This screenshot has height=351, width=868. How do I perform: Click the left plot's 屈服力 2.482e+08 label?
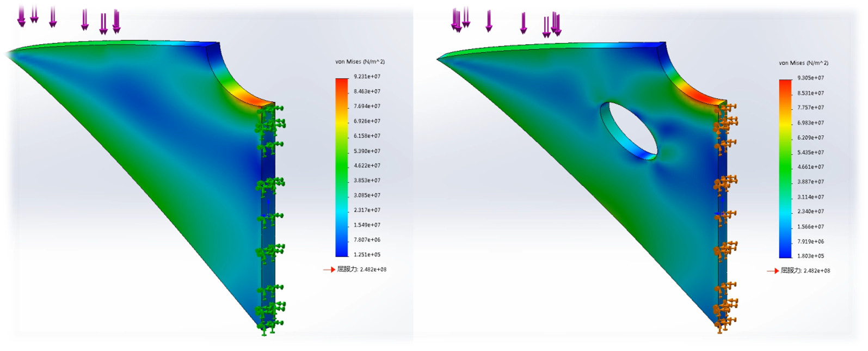click(362, 269)
